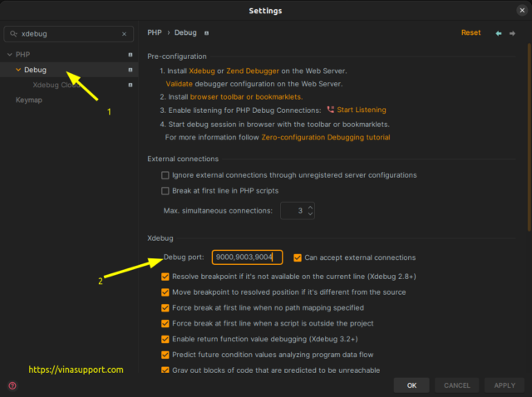
Task: Click the Start Listening phone icon
Action: click(331, 110)
